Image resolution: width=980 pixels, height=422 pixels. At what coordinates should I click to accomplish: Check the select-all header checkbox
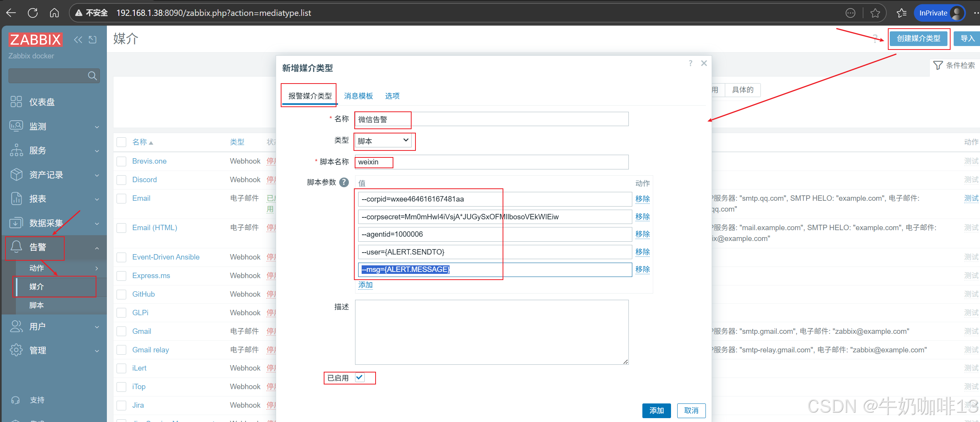point(122,142)
